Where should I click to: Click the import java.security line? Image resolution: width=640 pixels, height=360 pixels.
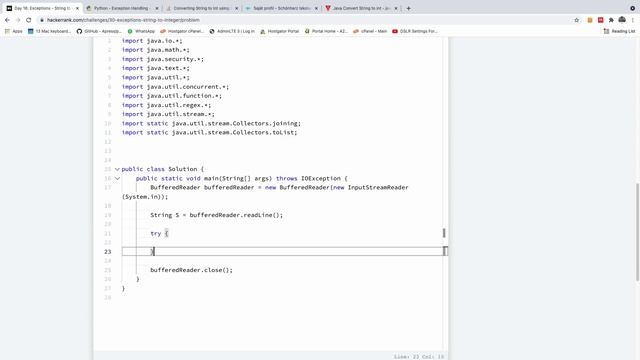coord(162,59)
